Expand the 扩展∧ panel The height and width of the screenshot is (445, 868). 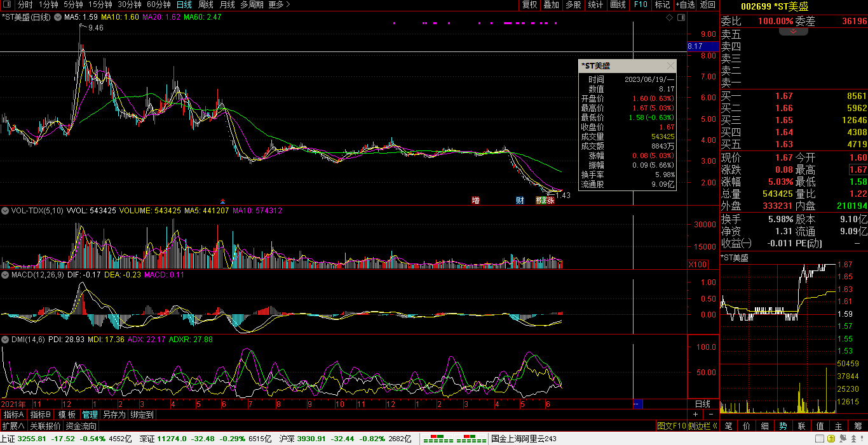tap(13, 426)
